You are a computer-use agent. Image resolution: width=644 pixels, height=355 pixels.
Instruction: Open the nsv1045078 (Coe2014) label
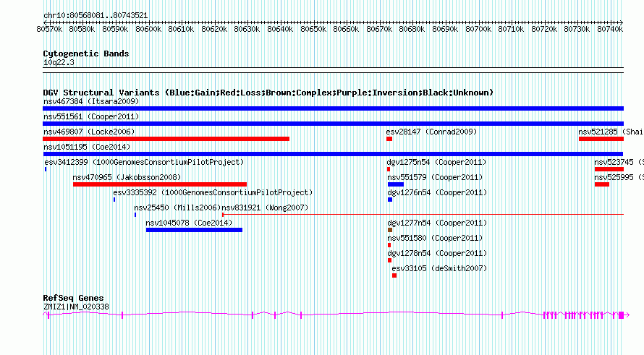[x=189, y=223]
